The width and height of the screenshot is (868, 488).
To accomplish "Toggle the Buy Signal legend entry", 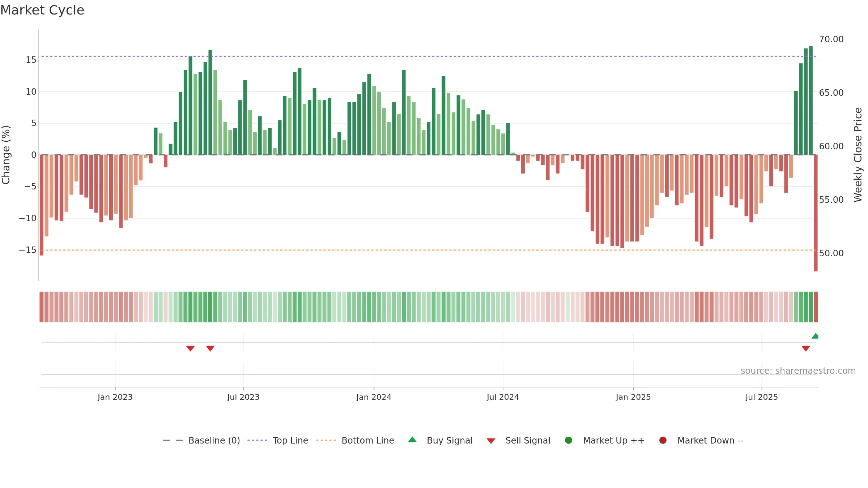I will click(440, 440).
